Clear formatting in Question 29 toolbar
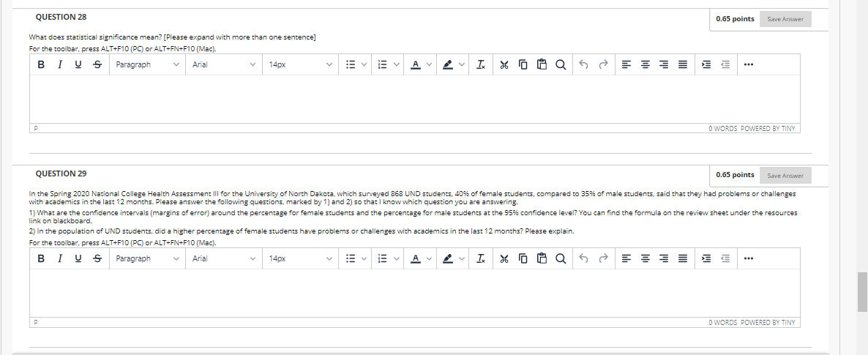Image resolution: width=868 pixels, height=355 pixels. coord(479,258)
